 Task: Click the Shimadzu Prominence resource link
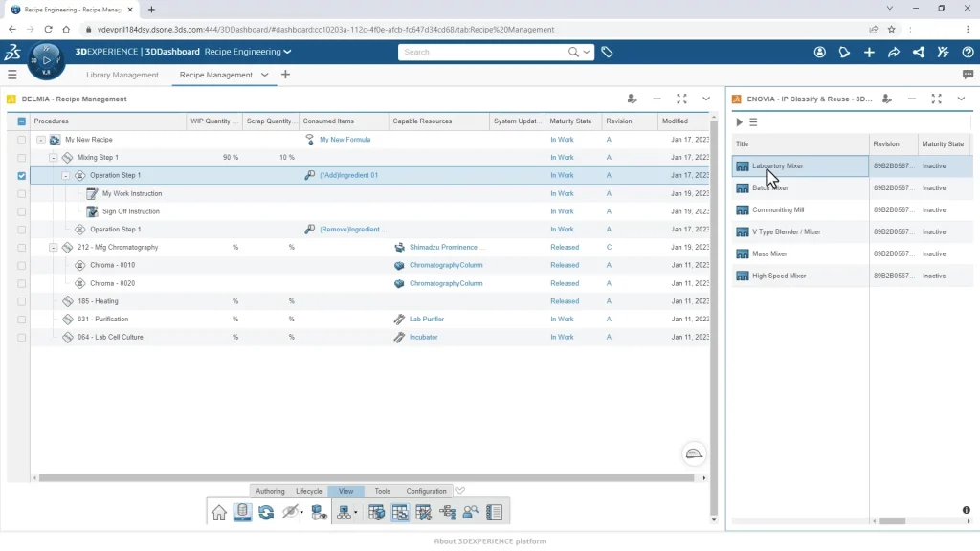point(447,248)
